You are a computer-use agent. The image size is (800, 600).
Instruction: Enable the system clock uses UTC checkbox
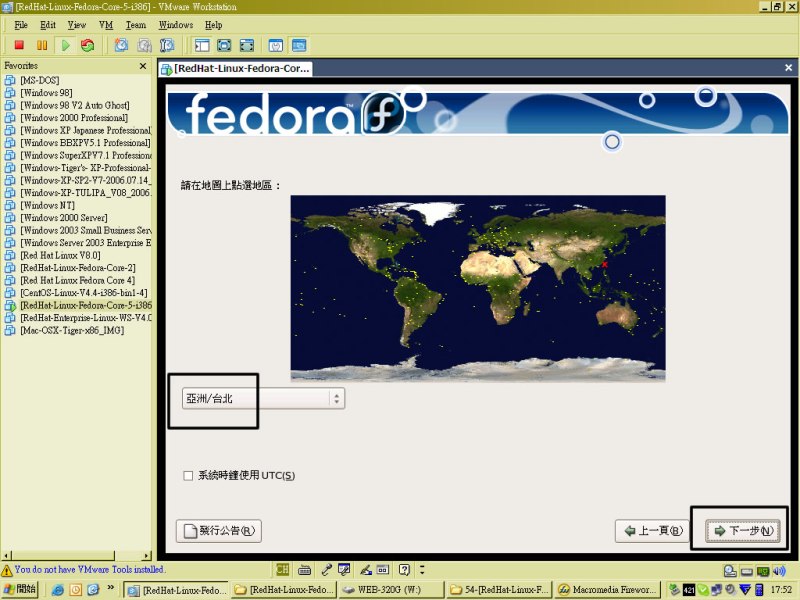(x=188, y=476)
